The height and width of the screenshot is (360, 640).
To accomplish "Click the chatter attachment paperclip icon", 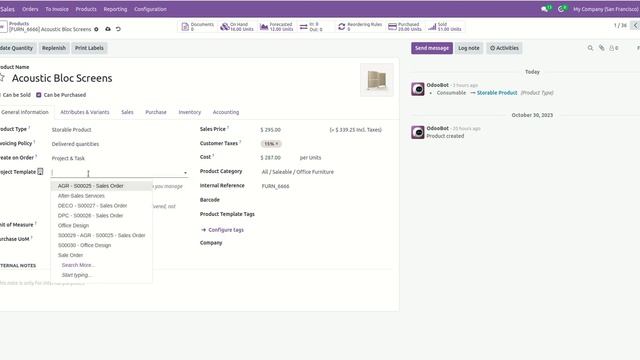I will point(602,48).
